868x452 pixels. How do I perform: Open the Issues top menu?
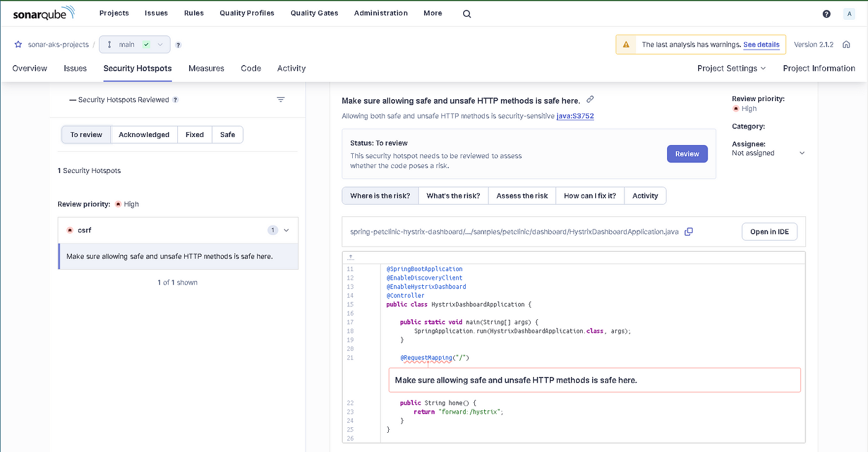pos(157,13)
